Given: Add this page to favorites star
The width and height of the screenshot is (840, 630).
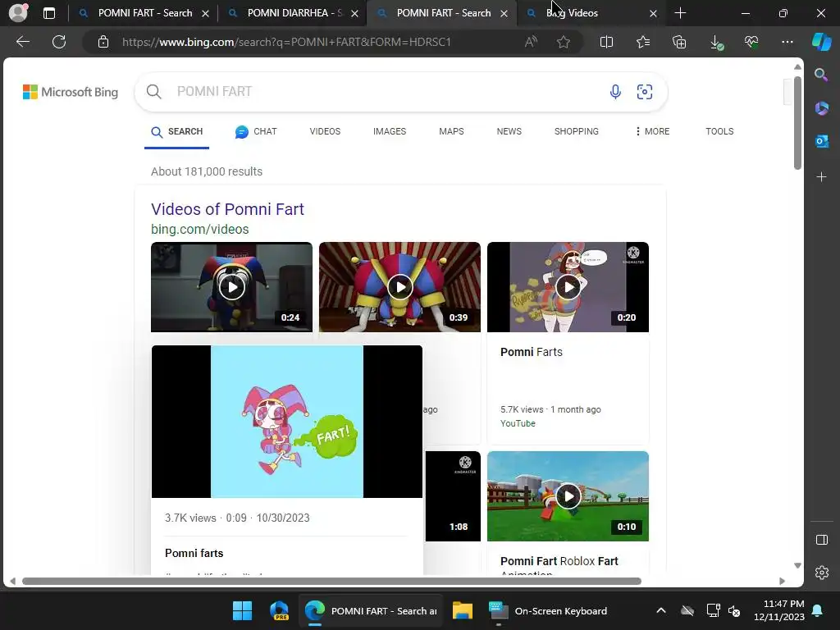Looking at the screenshot, I should [563, 42].
